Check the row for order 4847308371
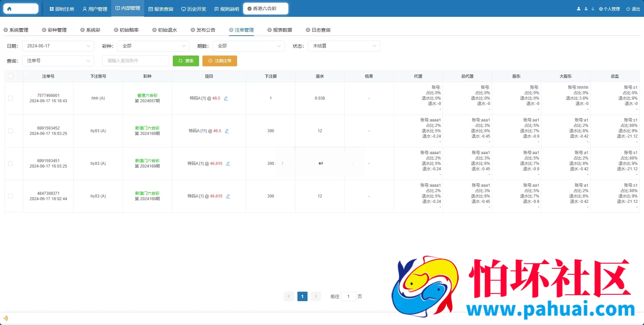The image size is (644, 325). [10, 196]
